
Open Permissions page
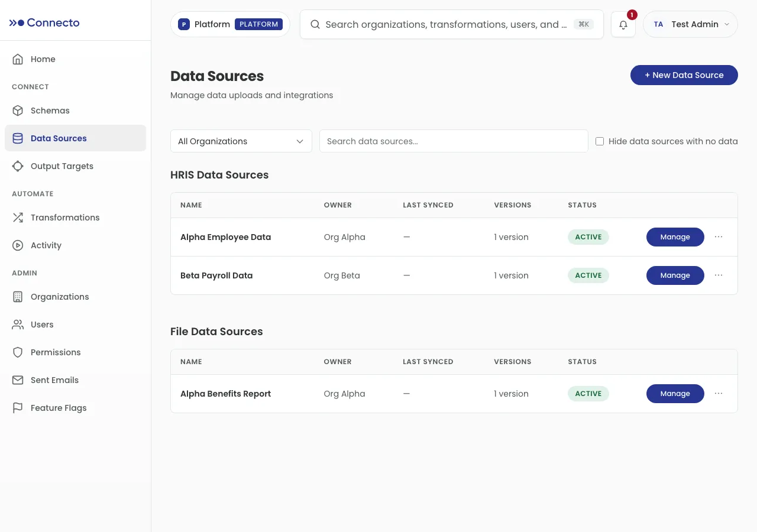pyautogui.click(x=75, y=352)
